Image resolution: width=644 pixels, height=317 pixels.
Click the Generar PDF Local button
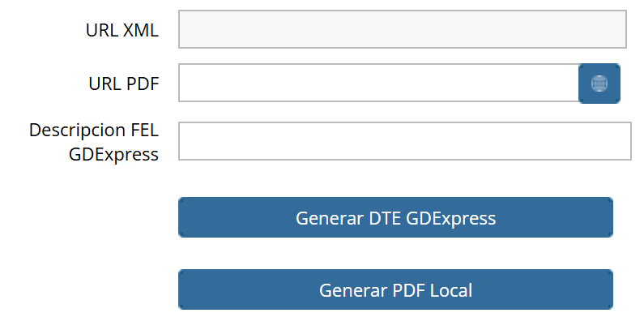coord(395,290)
